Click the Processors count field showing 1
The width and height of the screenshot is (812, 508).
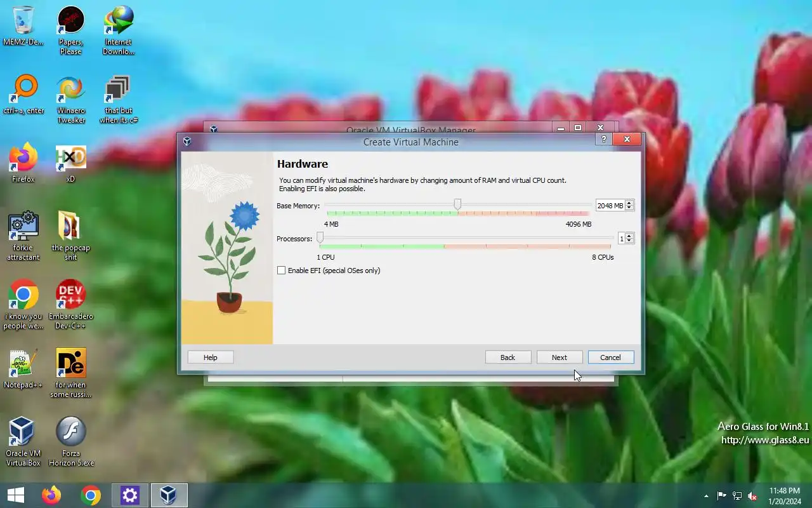pyautogui.click(x=621, y=238)
